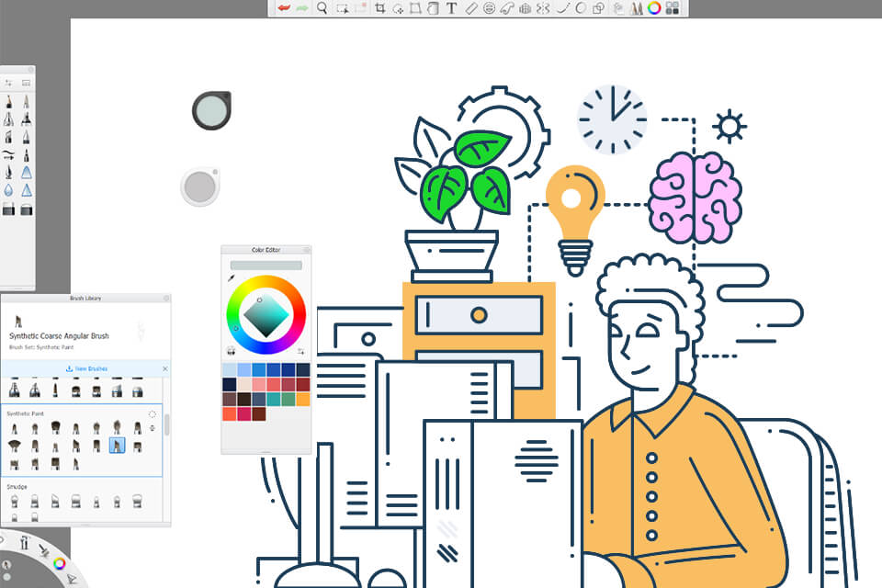The image size is (882, 588).
Task: Activate the Symmetry tool
Action: [x=542, y=9]
